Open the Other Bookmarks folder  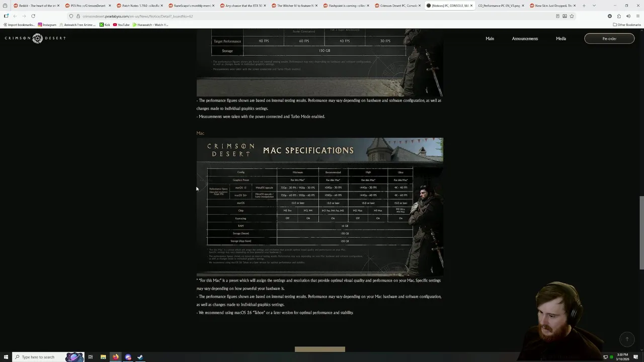[627, 25]
